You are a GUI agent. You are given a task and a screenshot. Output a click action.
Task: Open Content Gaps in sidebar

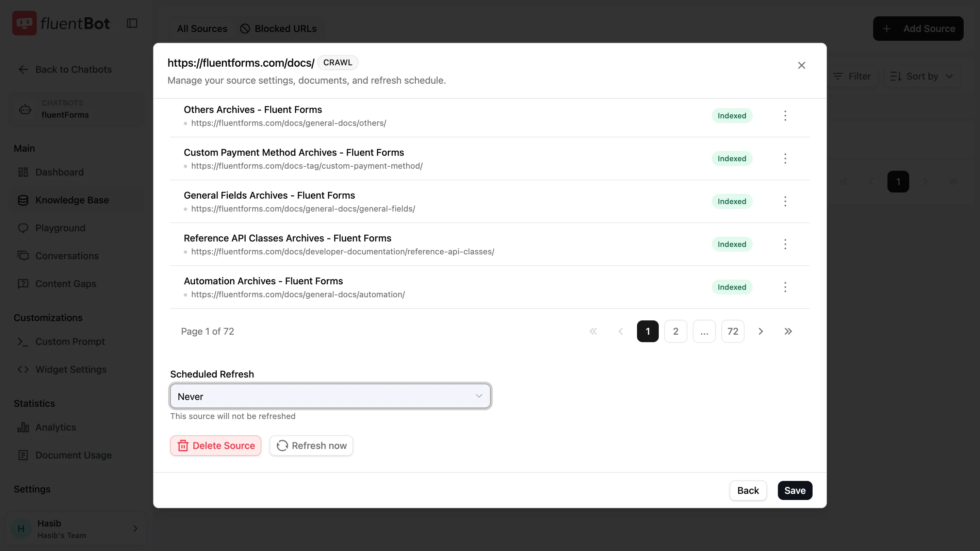click(76, 284)
